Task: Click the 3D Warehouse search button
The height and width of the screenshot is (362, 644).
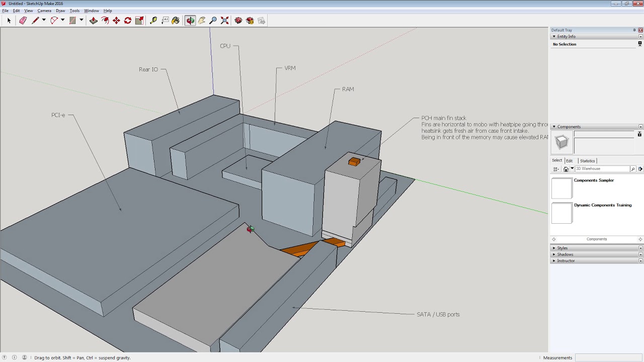Action: 633,169
